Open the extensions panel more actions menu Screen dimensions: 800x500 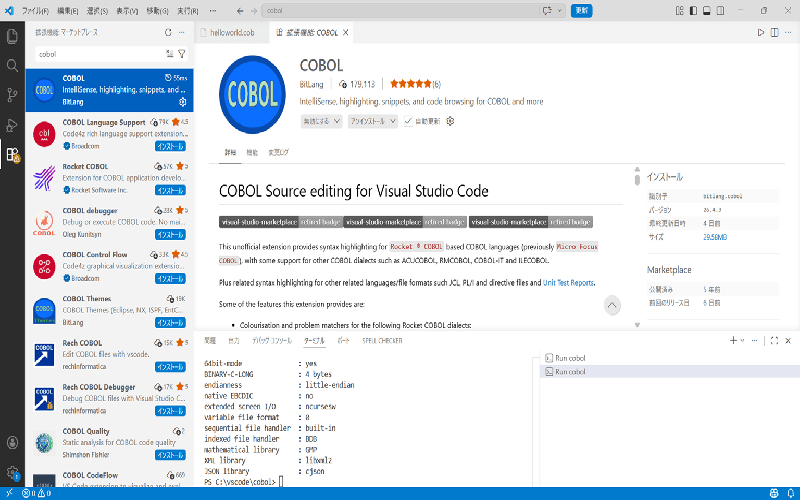[x=182, y=32]
